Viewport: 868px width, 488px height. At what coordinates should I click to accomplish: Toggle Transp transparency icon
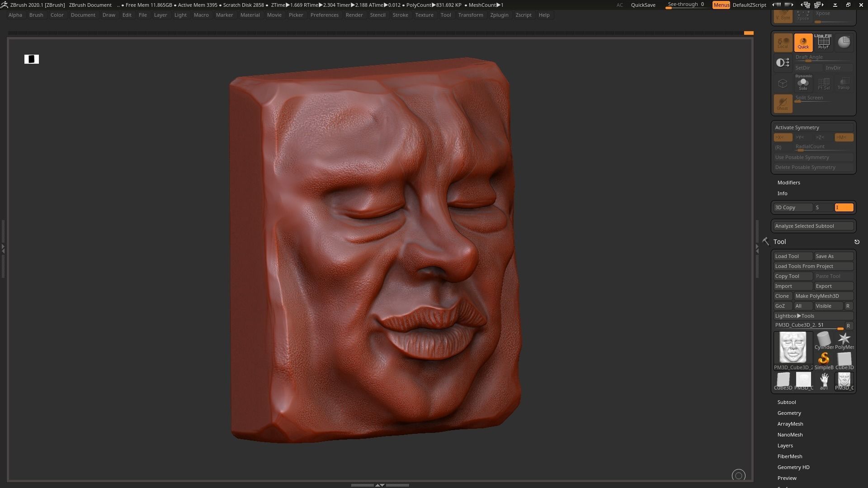tap(844, 83)
